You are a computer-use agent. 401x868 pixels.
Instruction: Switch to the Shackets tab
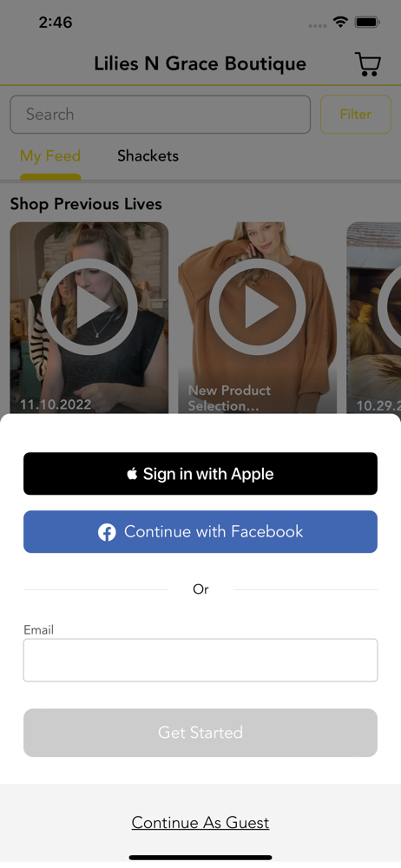(x=148, y=156)
